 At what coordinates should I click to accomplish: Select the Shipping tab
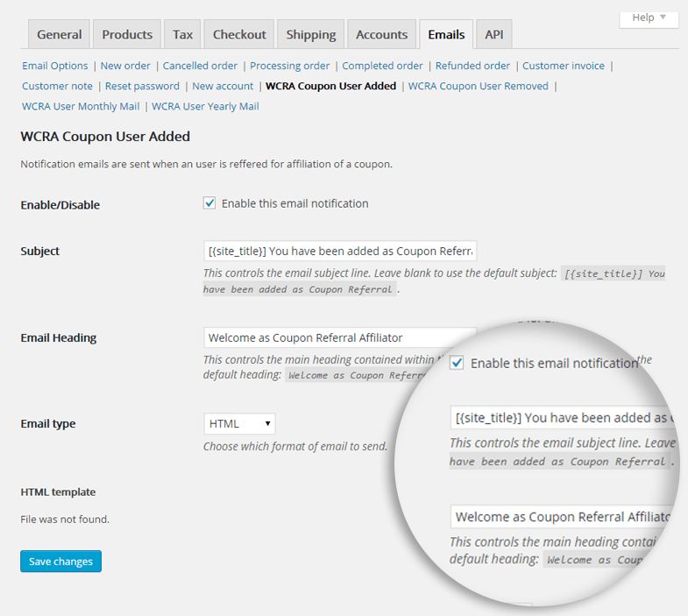310,34
